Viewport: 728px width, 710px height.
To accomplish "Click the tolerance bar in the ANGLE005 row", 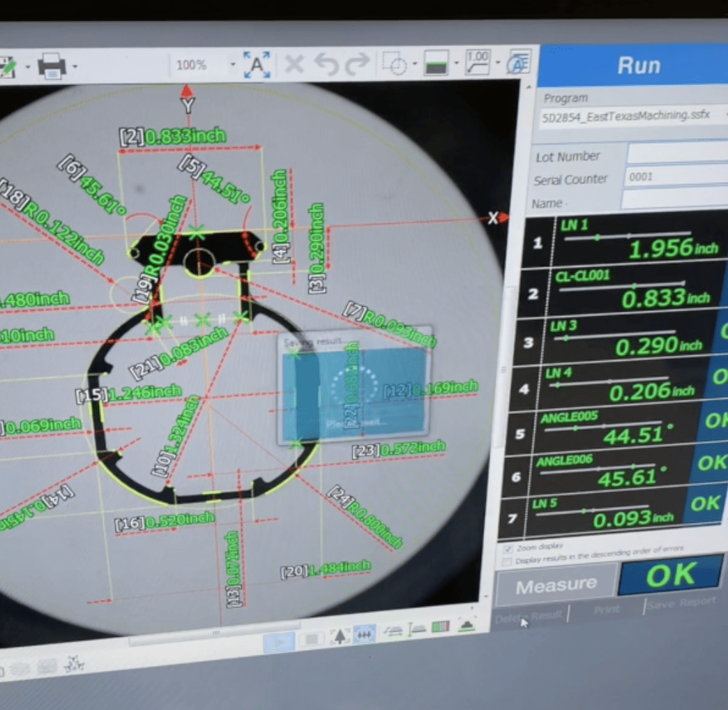I will tap(603, 426).
